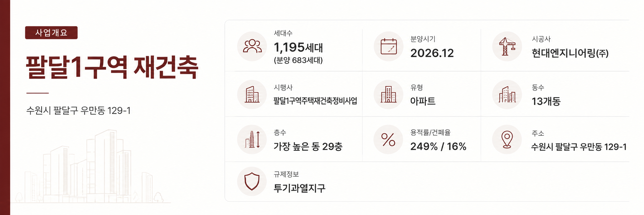Click the 249% / 16% ratio value

(x=438, y=146)
